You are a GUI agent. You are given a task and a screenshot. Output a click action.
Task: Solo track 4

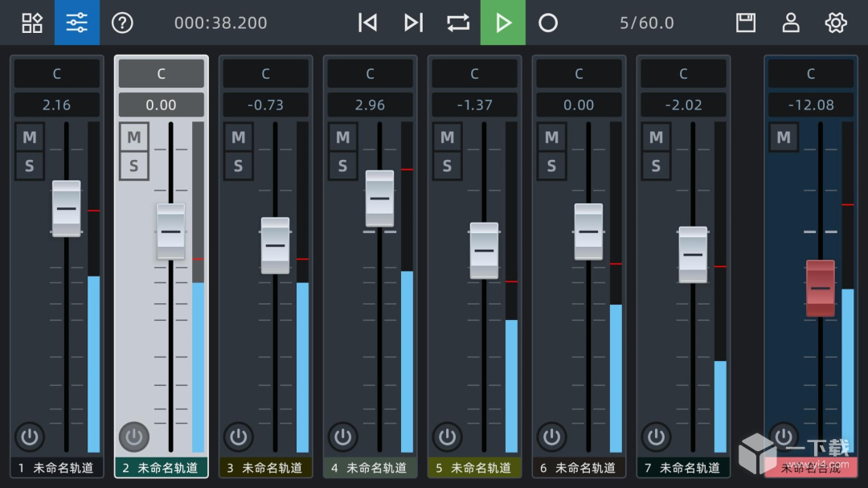342,166
